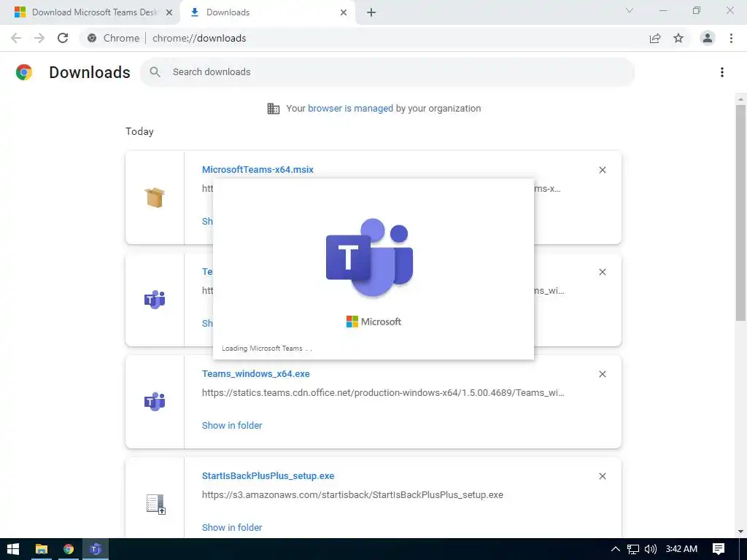Open the Chrome profile avatar
Screen dimensions: 747x560
[708, 38]
